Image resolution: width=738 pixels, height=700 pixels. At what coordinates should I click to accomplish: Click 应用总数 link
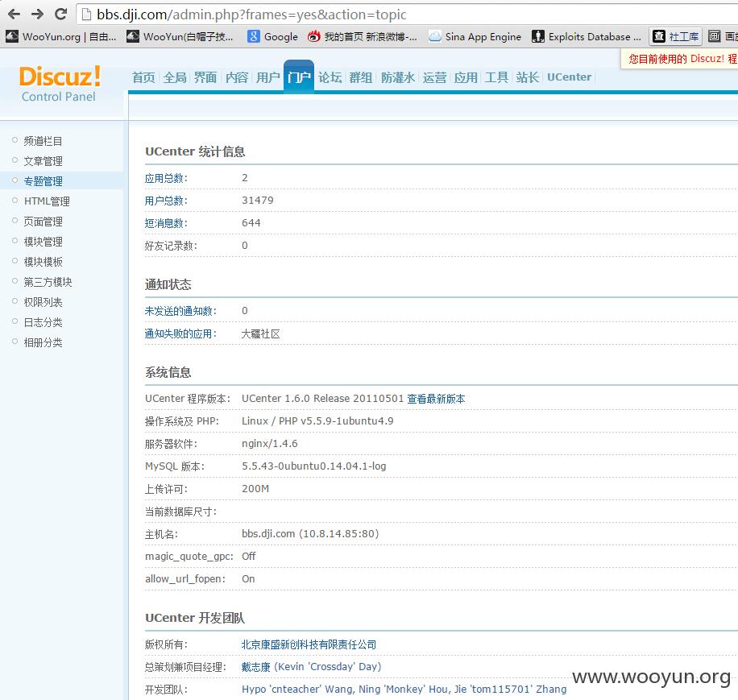[166, 178]
